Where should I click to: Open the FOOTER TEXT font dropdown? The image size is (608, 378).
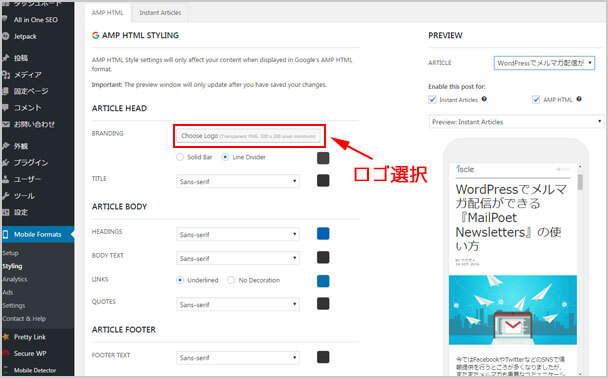pos(238,357)
